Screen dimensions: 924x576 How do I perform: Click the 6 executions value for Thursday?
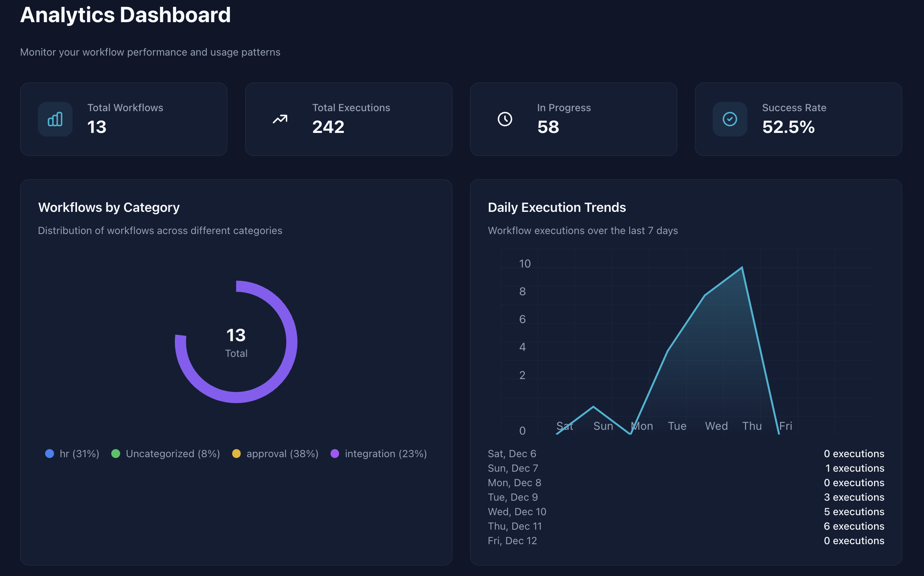click(853, 526)
